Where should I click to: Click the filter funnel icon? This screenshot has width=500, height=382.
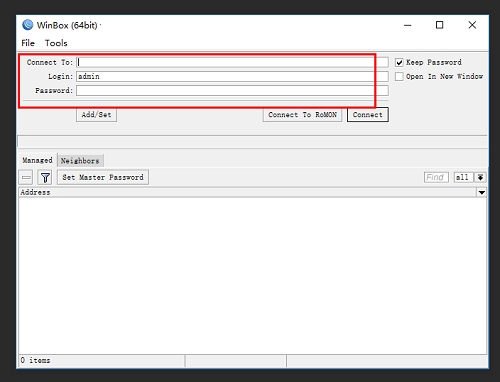click(45, 177)
